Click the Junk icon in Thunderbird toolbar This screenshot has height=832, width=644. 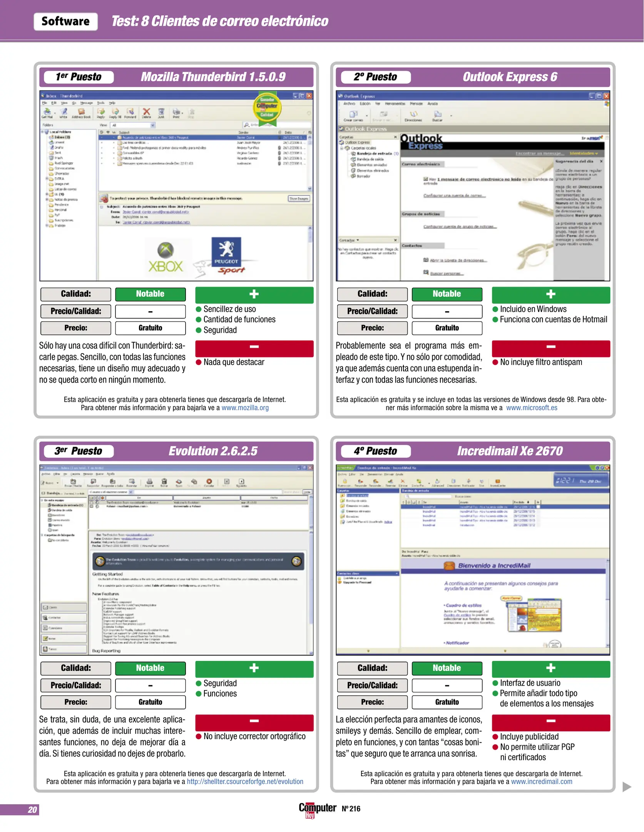pyautogui.click(x=161, y=112)
